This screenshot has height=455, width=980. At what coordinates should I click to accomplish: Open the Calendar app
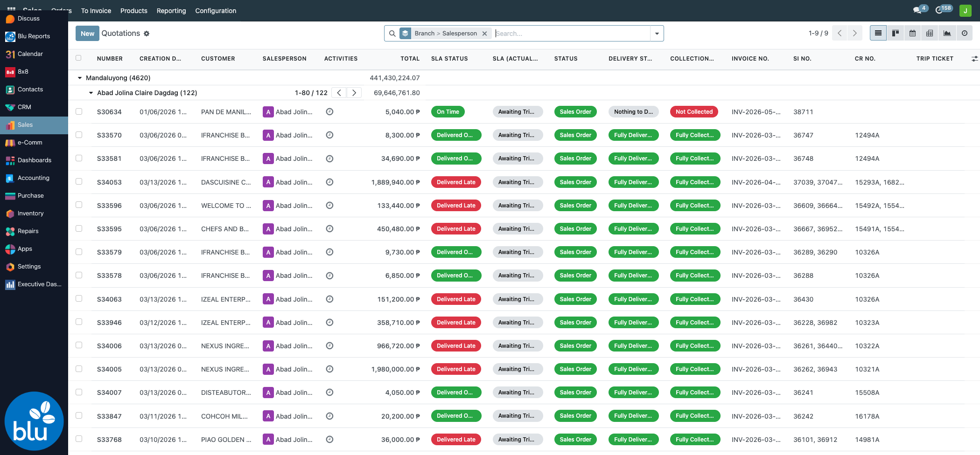(34, 54)
